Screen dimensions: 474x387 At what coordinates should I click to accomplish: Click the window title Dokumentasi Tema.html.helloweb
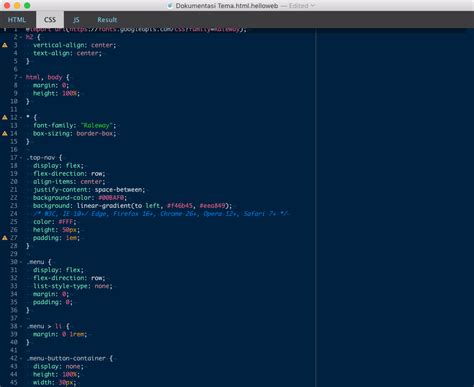227,6
